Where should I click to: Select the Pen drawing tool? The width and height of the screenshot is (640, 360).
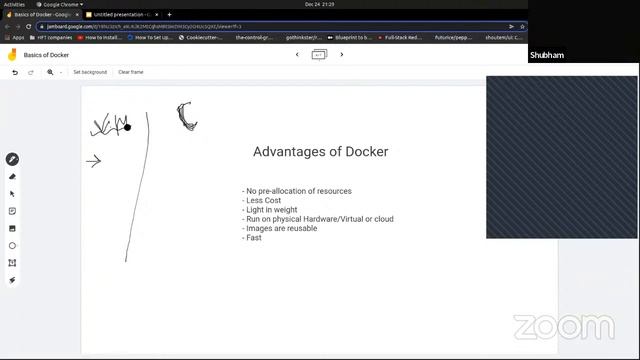[x=12, y=159]
